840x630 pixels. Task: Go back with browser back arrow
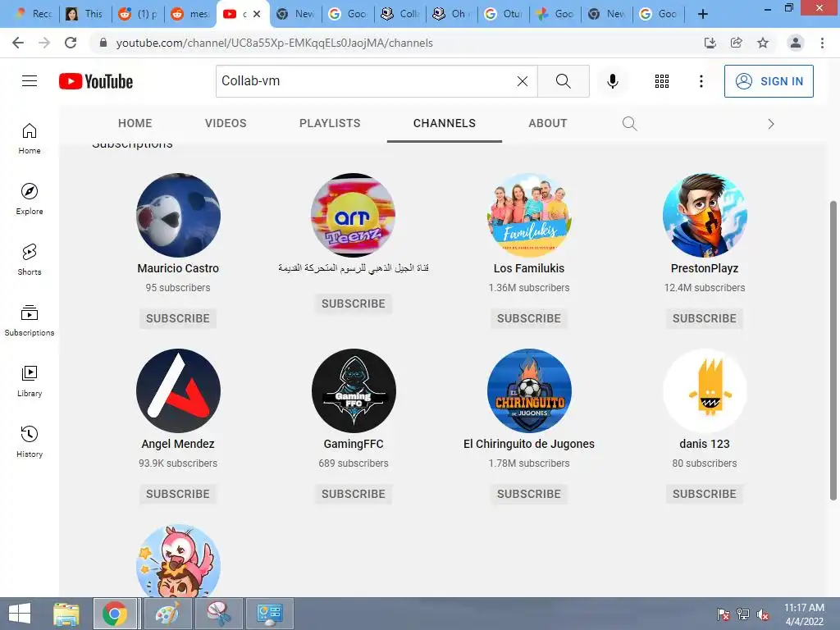[x=18, y=43]
